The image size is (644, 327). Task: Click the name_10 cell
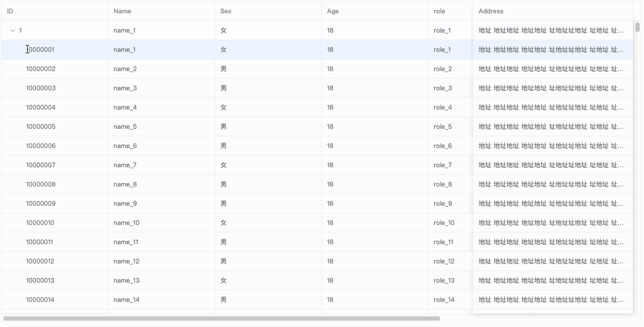tap(161, 223)
